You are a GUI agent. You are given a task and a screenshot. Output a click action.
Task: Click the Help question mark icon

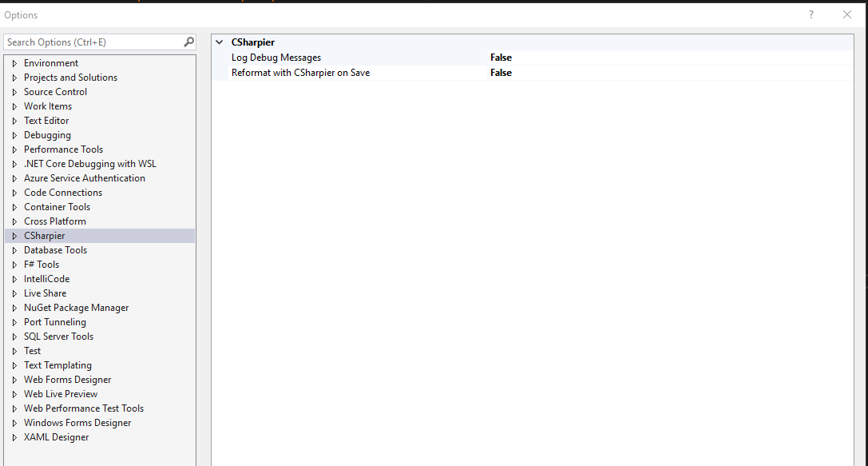(811, 14)
